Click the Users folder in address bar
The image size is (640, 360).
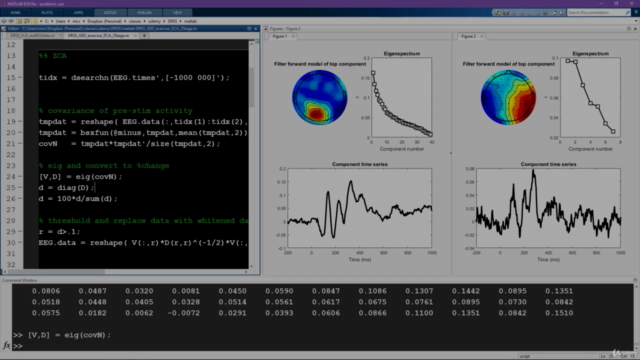tap(60, 21)
